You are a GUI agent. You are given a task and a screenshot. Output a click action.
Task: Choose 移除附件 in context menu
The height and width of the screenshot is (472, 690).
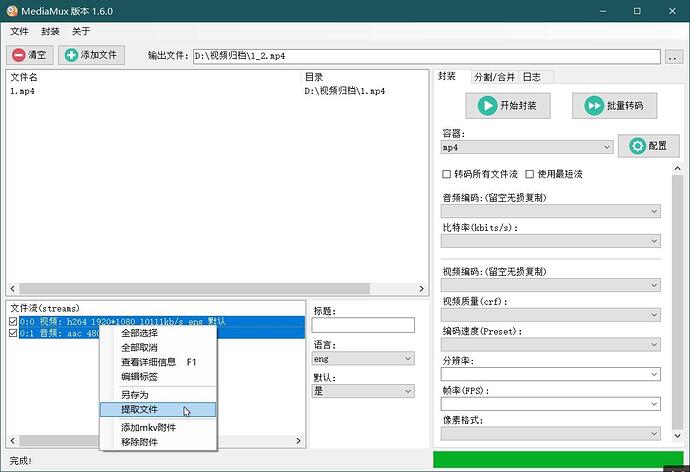pos(158,442)
